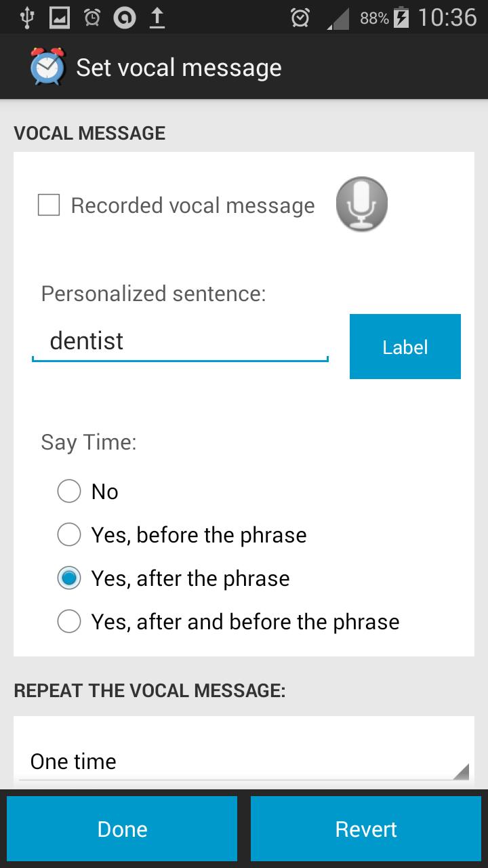Select "Yes, after the phrase" option
The width and height of the screenshot is (488, 868).
point(69,578)
